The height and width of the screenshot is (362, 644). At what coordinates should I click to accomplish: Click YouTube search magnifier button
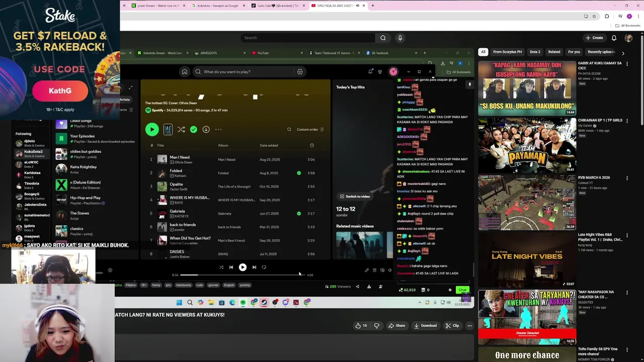(x=383, y=38)
